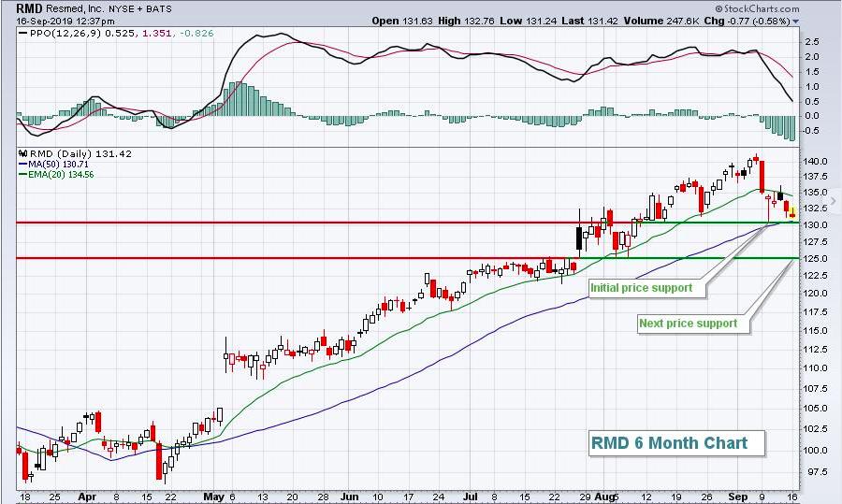Click the black PPO legend line marker
The height and width of the screenshot is (504, 842).
(x=22, y=35)
